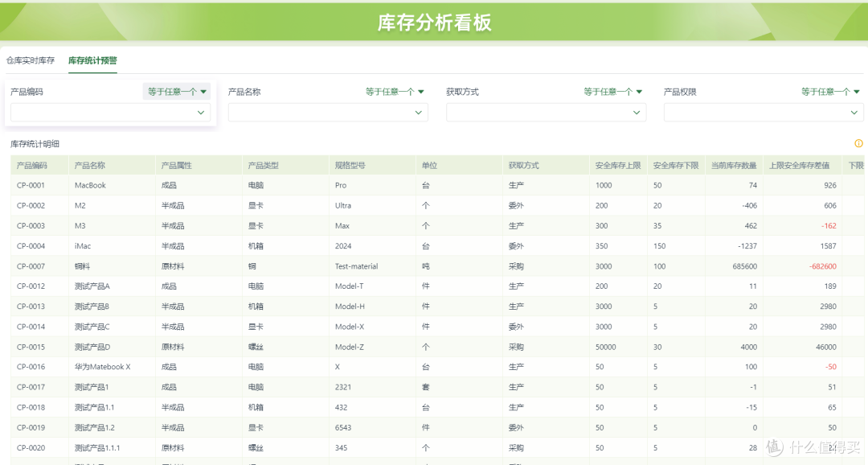868x465 pixels.
Task: Click the 安全库存下限 column header
Action: (676, 165)
